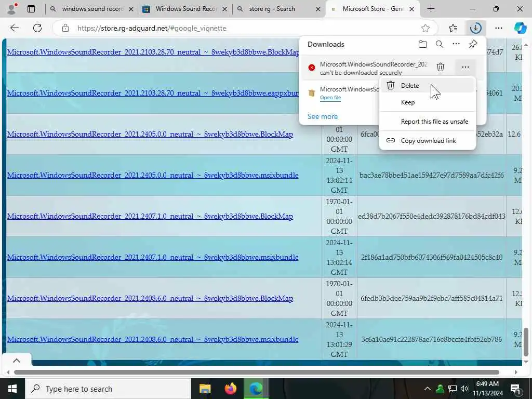This screenshot has width=532, height=399.
Task: Select hash '3c6a10ae91c222878ae716e8bccfe4fbf52eb786'
Action: 432,339
